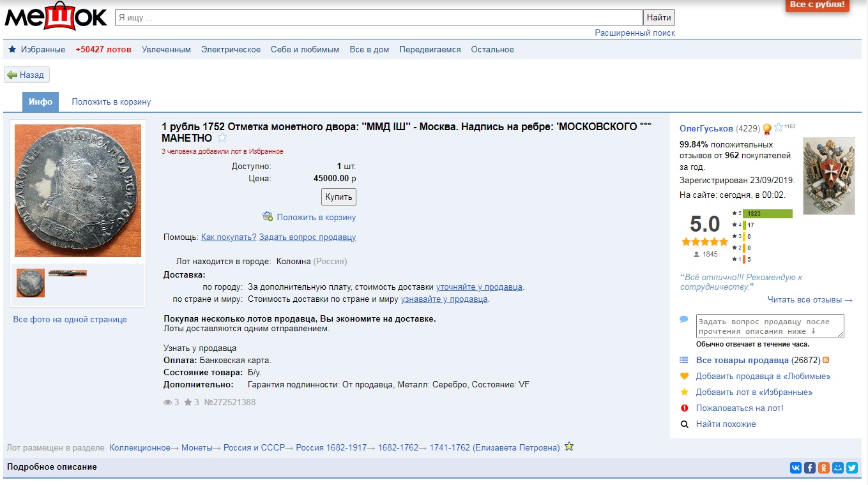Viewport: 868px width, 485px height.
Task: Toggle star beside seller name ОлегГуськов
Action: 778,128
